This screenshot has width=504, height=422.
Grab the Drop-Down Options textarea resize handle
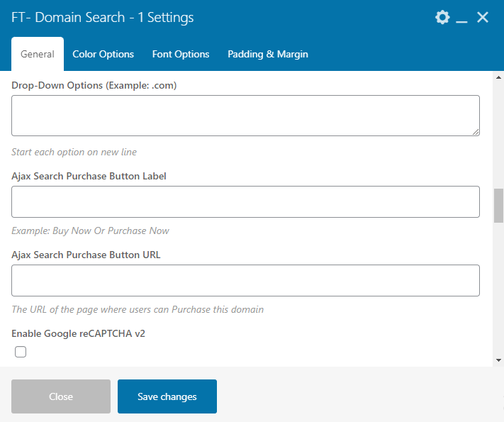[476, 131]
